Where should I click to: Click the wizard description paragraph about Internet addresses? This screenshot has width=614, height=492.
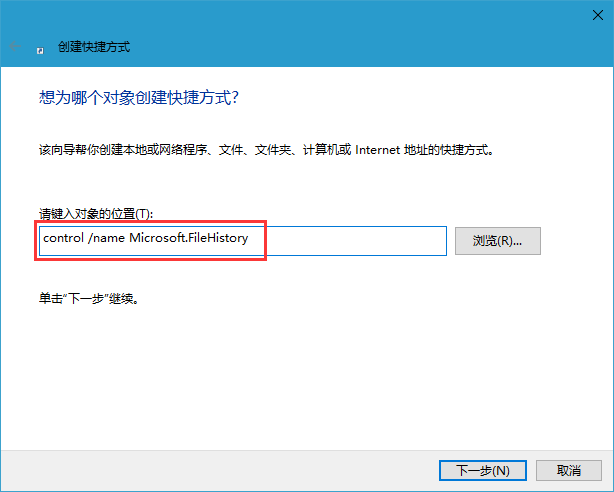[265, 150]
